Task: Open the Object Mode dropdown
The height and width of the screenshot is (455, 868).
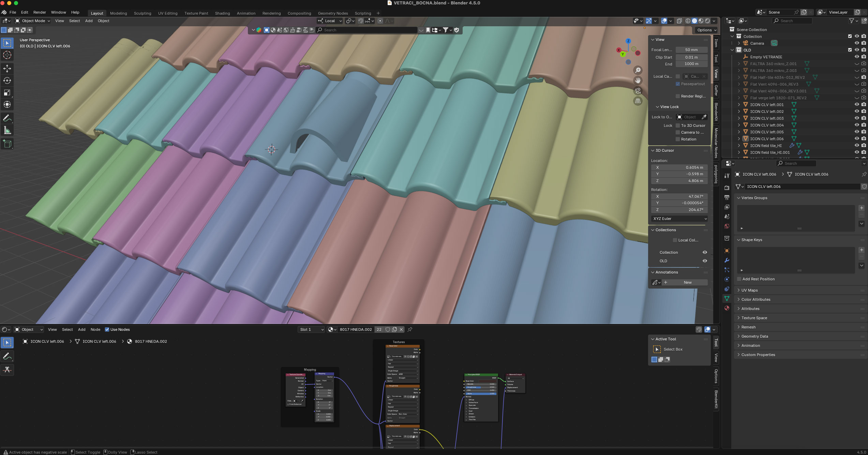Action: tap(33, 21)
